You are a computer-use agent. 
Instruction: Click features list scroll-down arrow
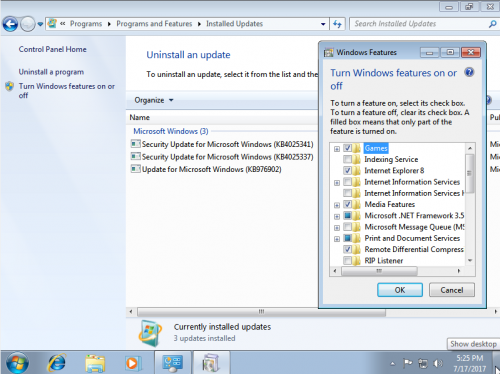(x=470, y=260)
